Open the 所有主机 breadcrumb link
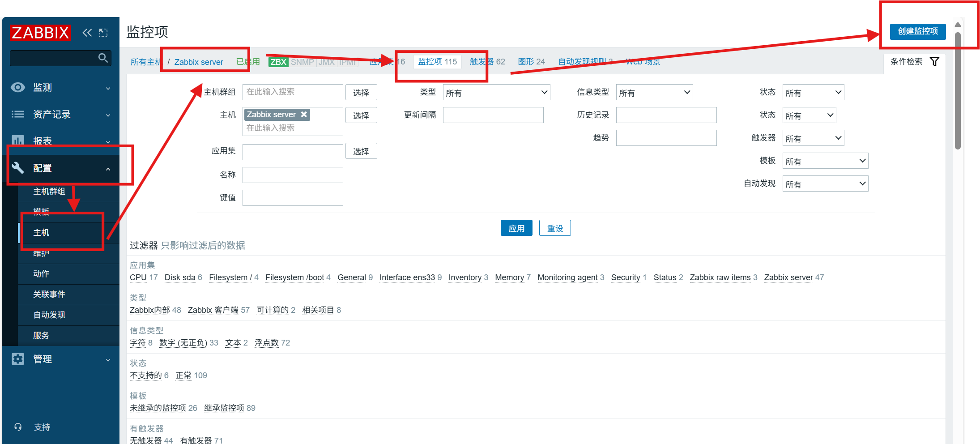This screenshot has width=980, height=444. pos(145,62)
